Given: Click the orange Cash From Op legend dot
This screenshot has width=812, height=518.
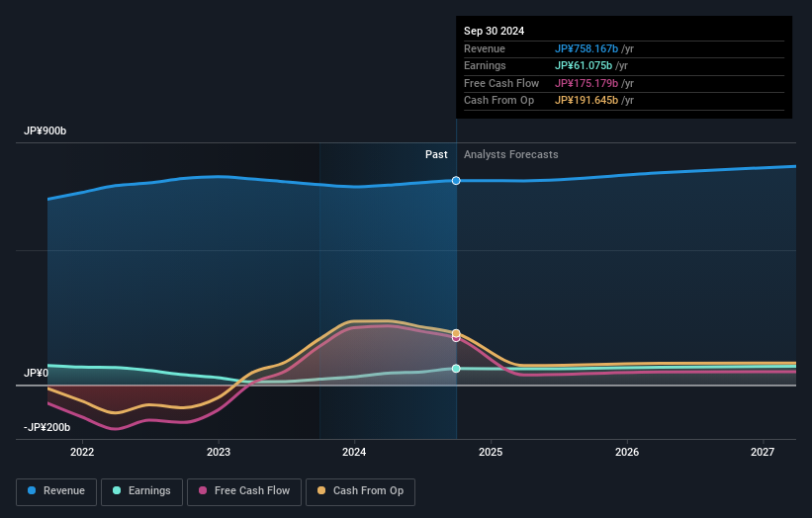Looking at the screenshot, I should (x=321, y=490).
